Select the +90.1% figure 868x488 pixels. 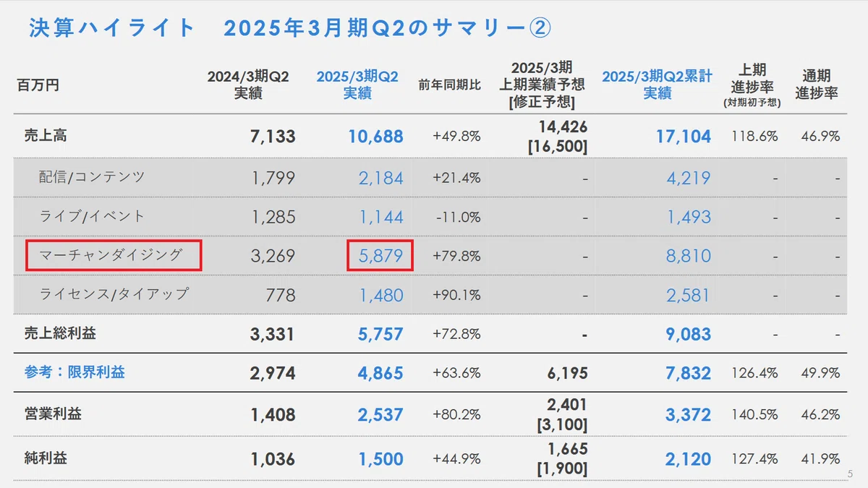click(x=456, y=295)
